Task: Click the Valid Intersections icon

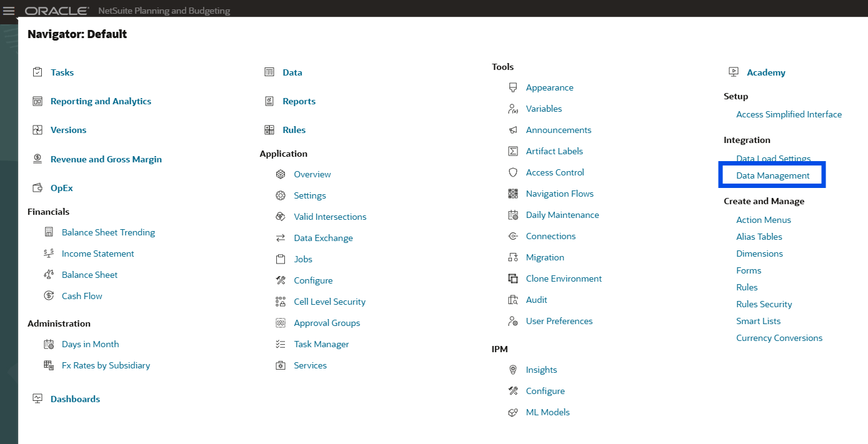Action: click(281, 217)
